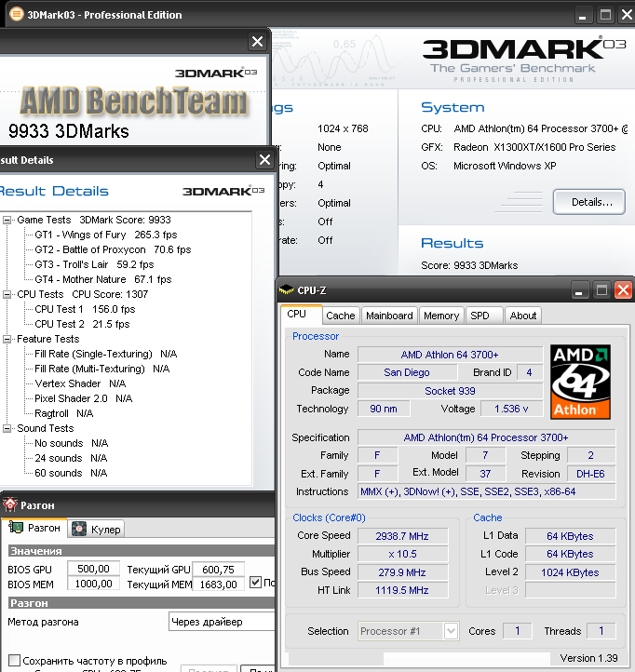Close the Result Details window
Viewport: 635px width, 672px height.
coord(264,160)
